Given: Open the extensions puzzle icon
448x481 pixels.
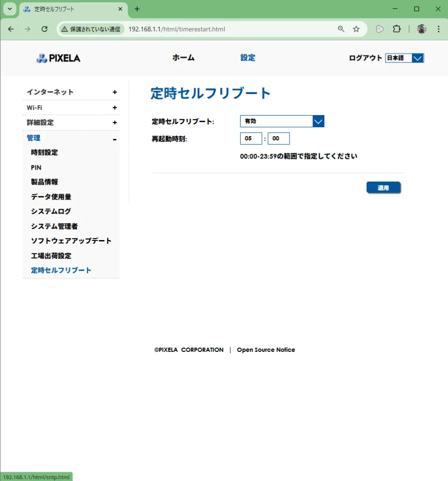Looking at the screenshot, I should [x=397, y=29].
